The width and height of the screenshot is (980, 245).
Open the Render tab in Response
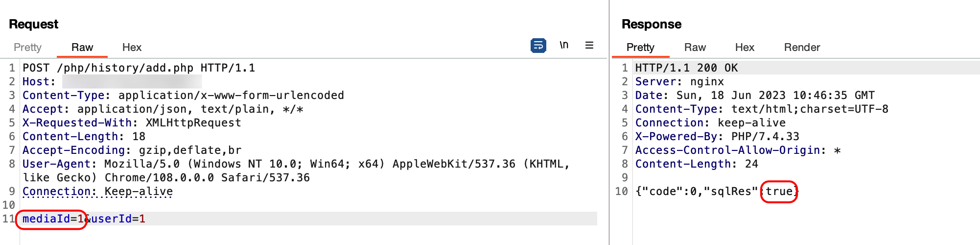pos(802,48)
